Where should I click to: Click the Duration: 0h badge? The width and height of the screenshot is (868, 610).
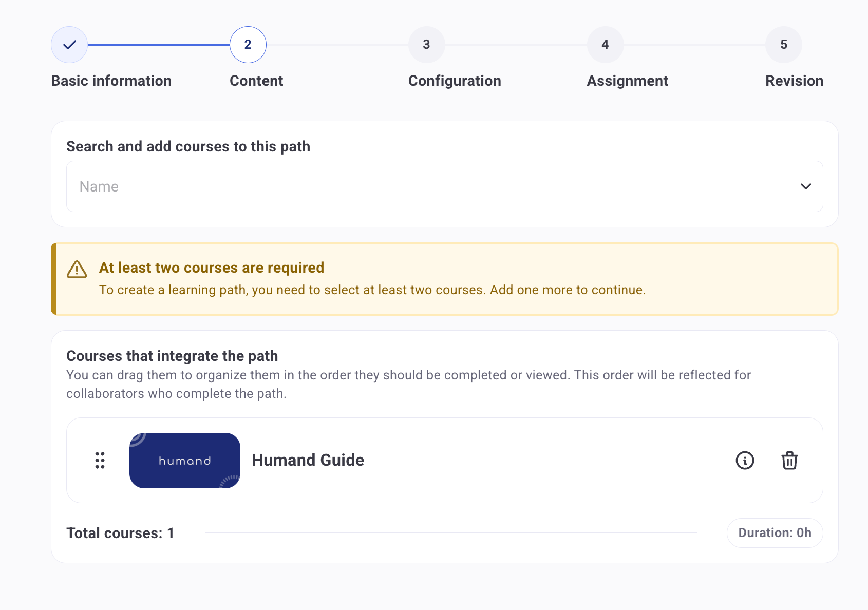click(775, 533)
